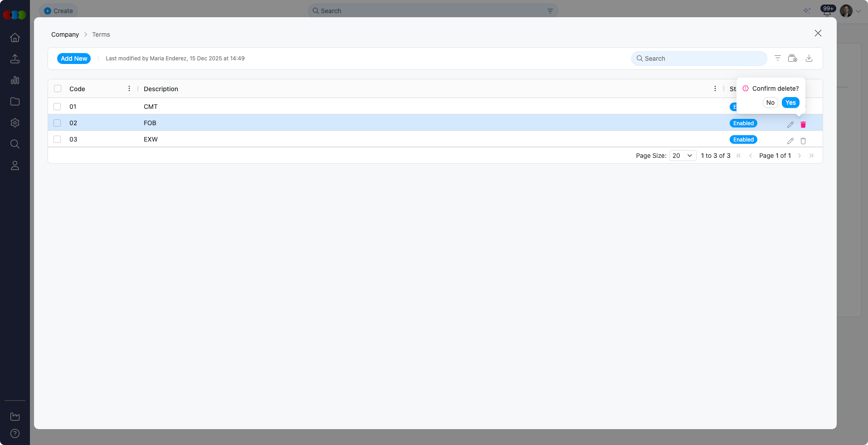Delete the EXW row using trash icon
868x445 pixels.
tap(803, 141)
